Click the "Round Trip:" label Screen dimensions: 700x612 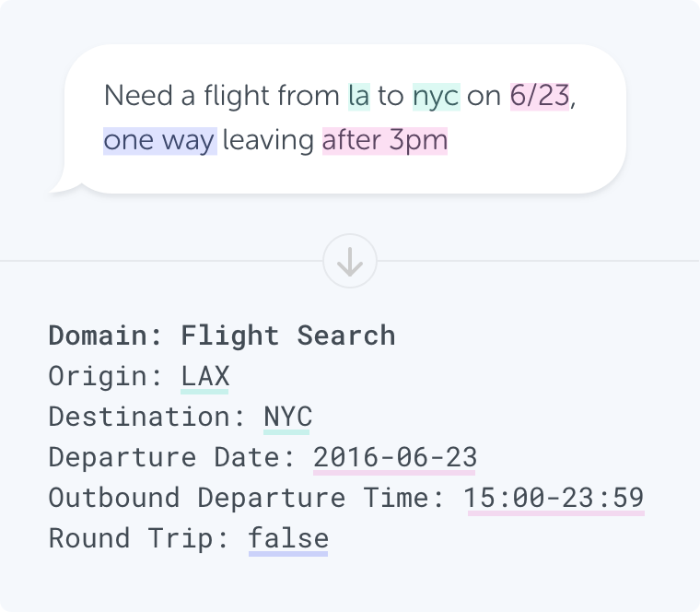(139, 538)
